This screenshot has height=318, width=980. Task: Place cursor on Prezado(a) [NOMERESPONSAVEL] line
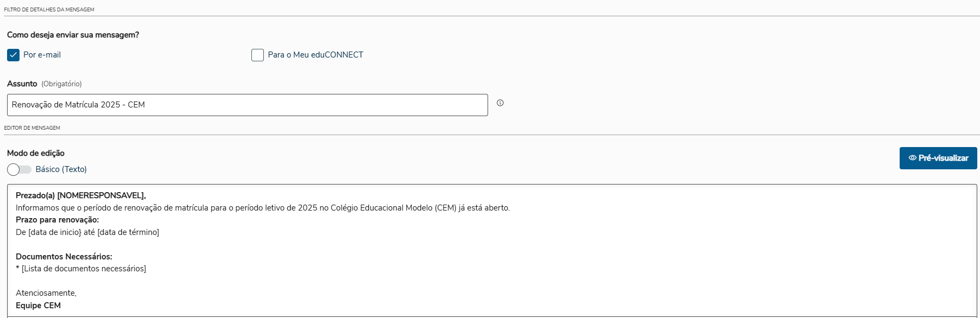[80, 195]
